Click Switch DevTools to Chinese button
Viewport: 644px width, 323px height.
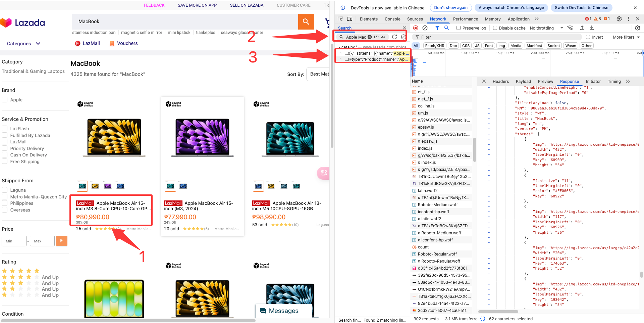click(x=581, y=8)
